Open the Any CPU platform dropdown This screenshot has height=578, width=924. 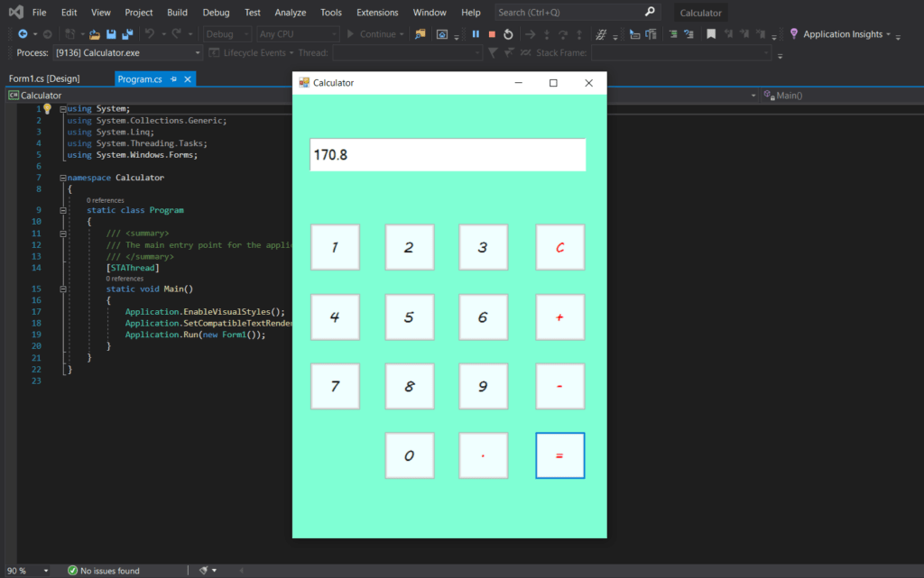[298, 34]
